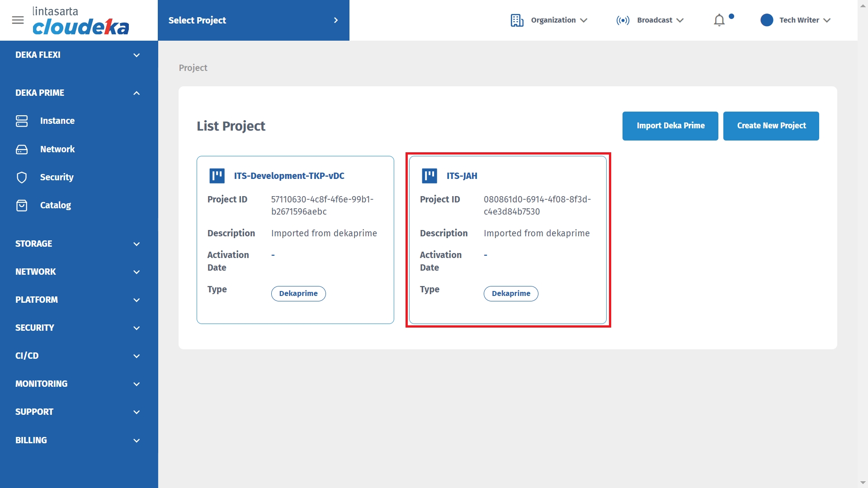Image resolution: width=868 pixels, height=488 pixels.
Task: Expand the DEKA FLEXI section
Action: [x=137, y=55]
